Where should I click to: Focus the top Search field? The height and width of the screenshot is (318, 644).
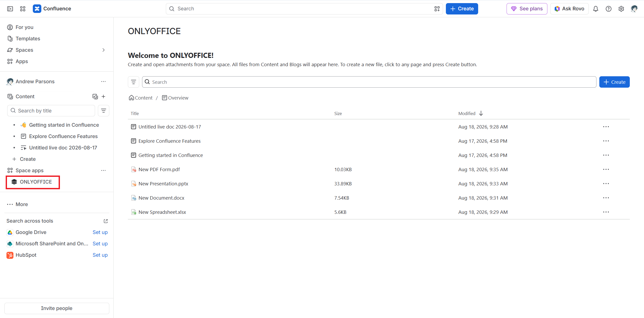point(304,9)
